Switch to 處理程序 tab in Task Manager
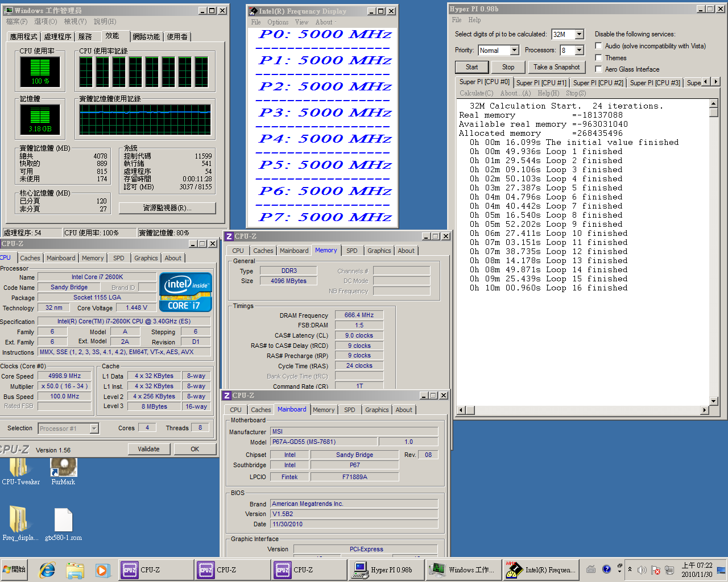Screen dimensions: 728x582 (x=58, y=36)
